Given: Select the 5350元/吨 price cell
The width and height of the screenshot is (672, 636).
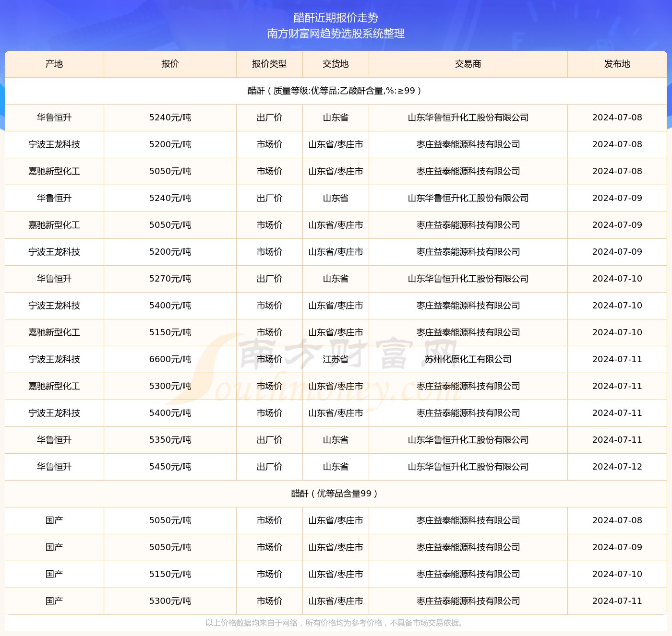Looking at the screenshot, I should 170,440.
